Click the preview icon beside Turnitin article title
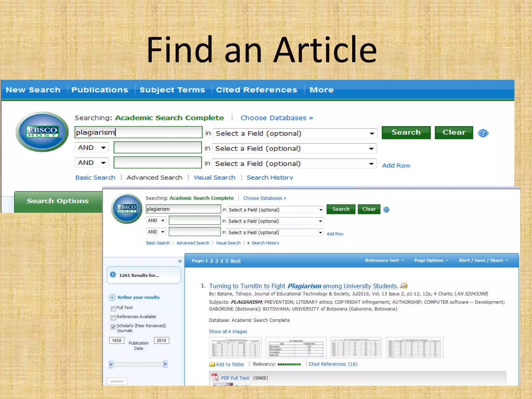Image resolution: width=532 pixels, height=399 pixels. pos(404,286)
